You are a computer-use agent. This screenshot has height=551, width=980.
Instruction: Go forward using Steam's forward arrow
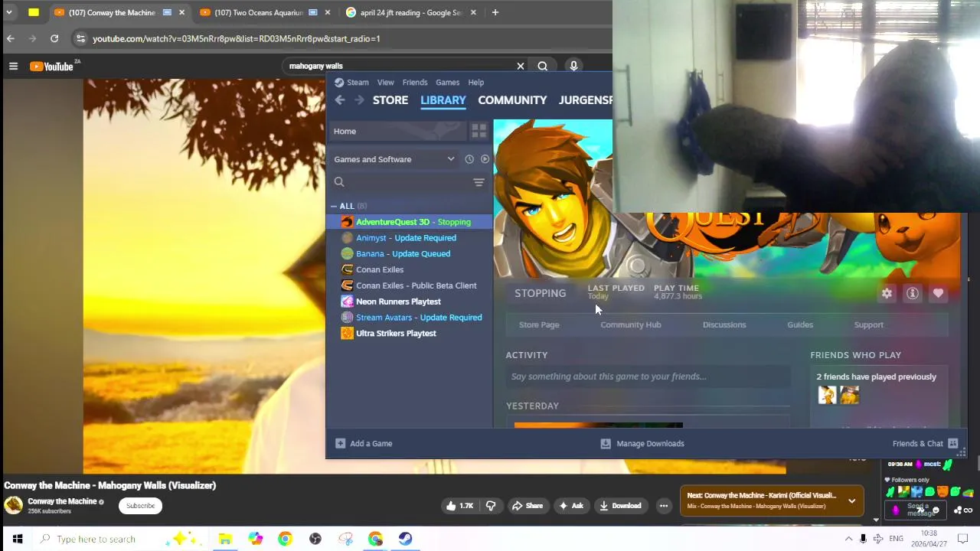pos(358,100)
